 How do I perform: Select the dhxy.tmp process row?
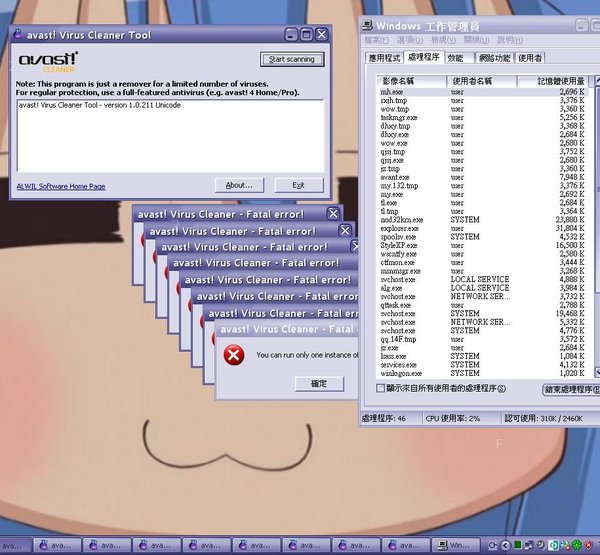pyautogui.click(x=484, y=126)
